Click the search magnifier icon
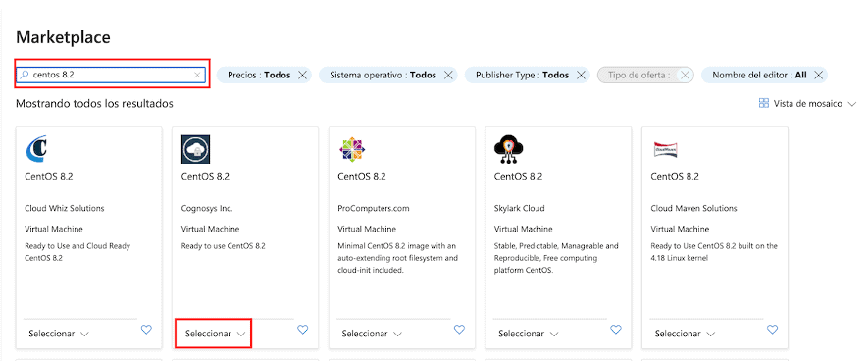 click(x=24, y=75)
